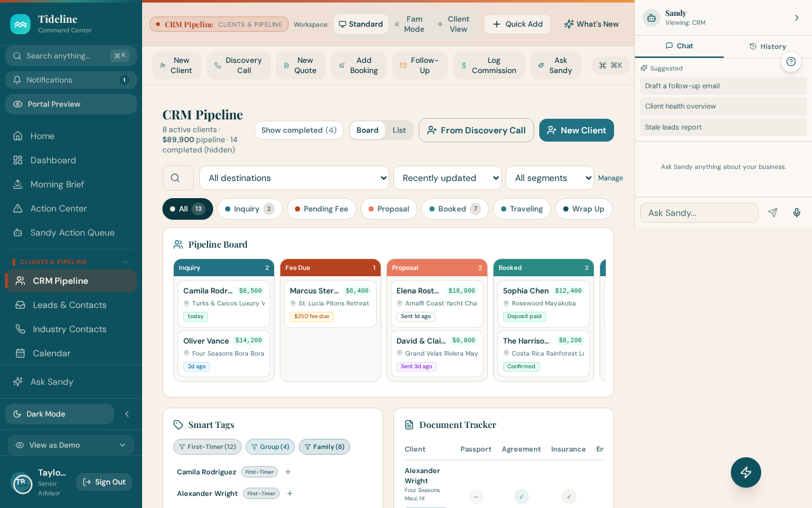Send message with paper plane icon

[773, 213]
